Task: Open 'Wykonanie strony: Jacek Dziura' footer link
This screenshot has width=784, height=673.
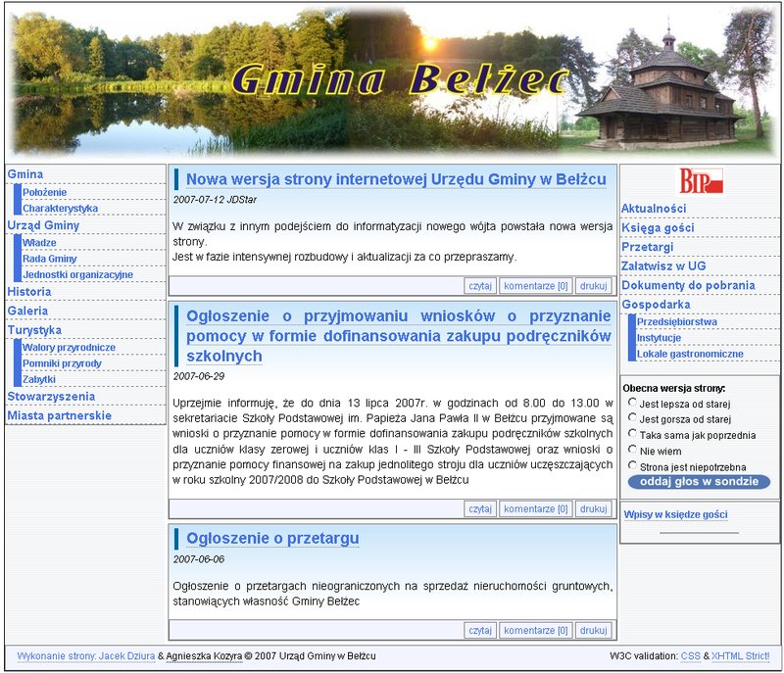Action: pyautogui.click(x=86, y=656)
